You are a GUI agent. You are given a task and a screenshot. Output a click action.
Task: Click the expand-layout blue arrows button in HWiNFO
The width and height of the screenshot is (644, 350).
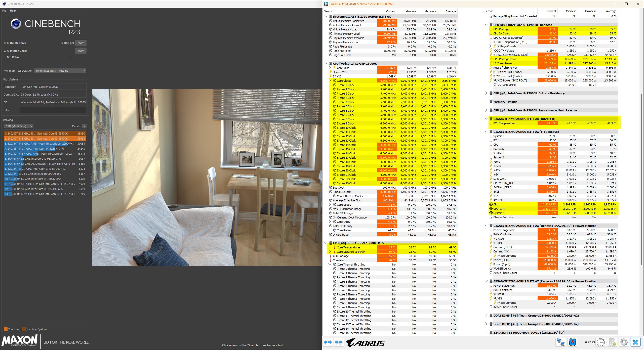[328, 342]
